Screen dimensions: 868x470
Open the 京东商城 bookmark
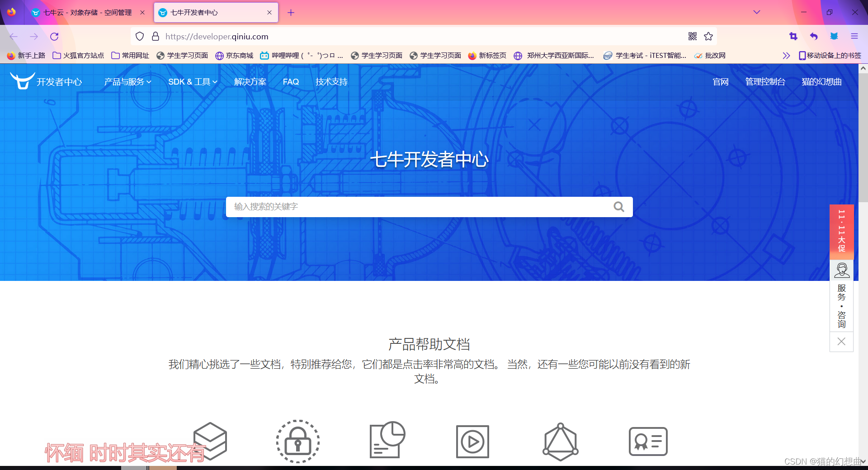[234, 56]
